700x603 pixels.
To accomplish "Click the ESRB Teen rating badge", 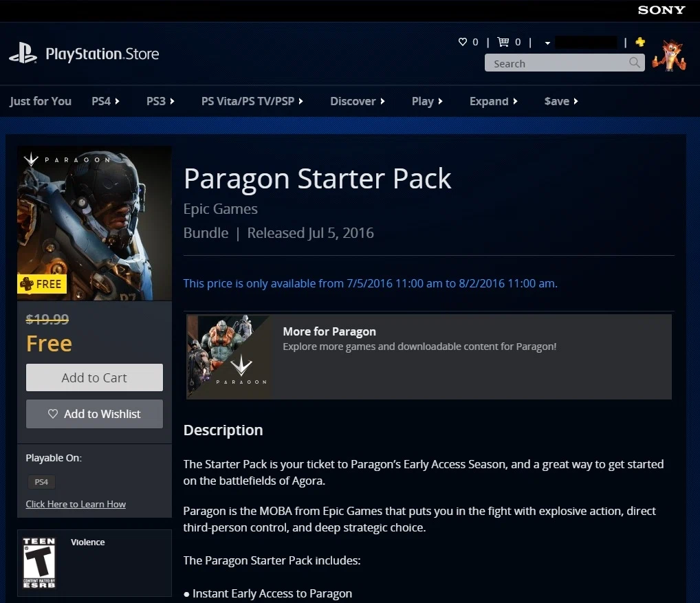I will pyautogui.click(x=39, y=563).
